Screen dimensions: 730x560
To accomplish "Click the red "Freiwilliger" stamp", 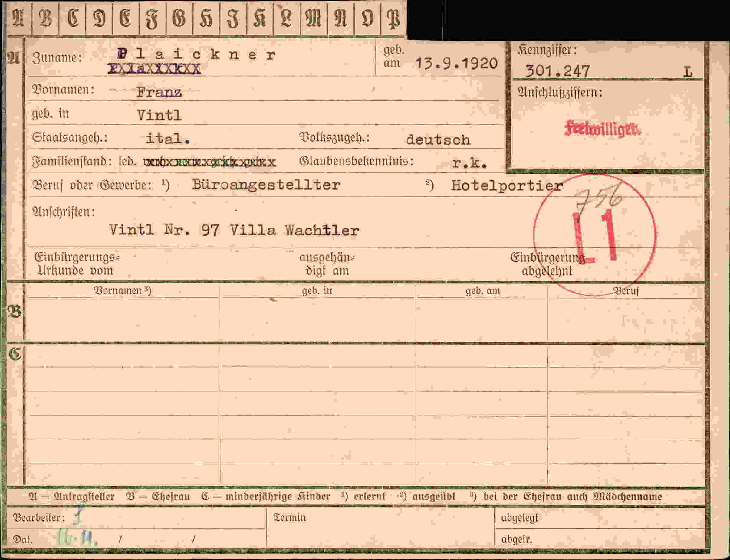I will pos(603,128).
